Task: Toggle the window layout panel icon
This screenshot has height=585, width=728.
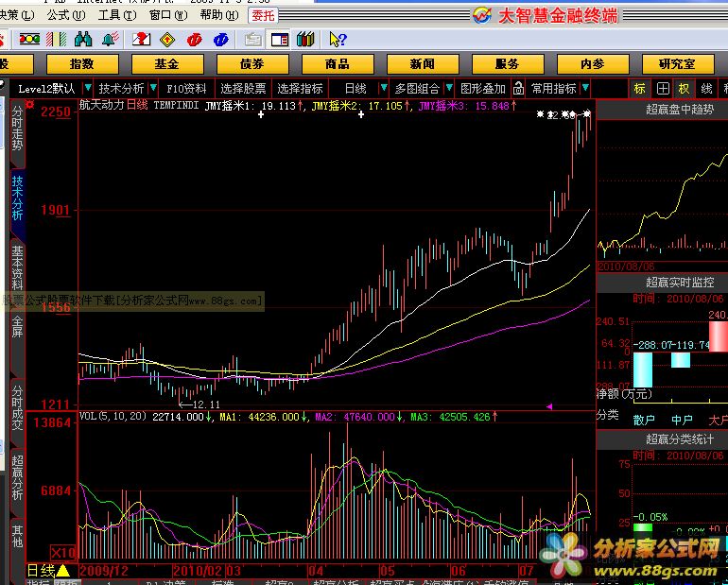Action: 280,40
